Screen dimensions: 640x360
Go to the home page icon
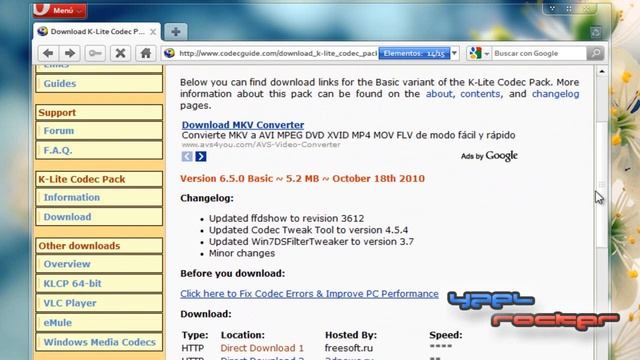[146, 53]
